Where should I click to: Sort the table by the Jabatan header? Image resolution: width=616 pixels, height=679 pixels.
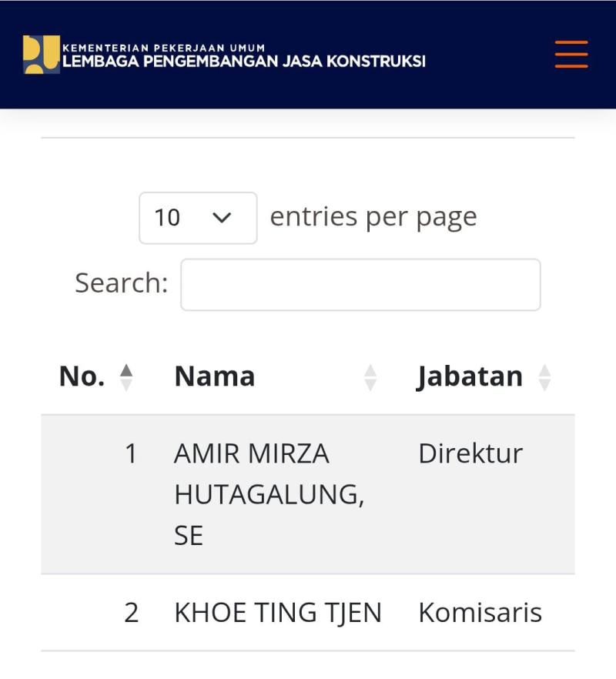pos(470,376)
